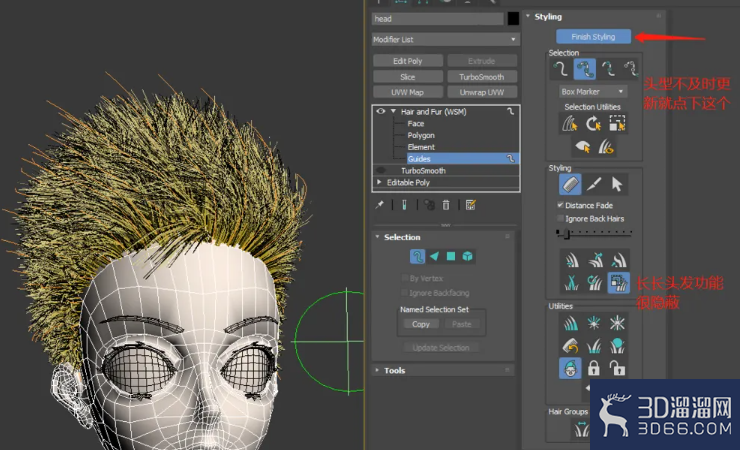Image resolution: width=740 pixels, height=450 pixels.
Task: Click the Lock hairs padlock icon
Action: [594, 368]
